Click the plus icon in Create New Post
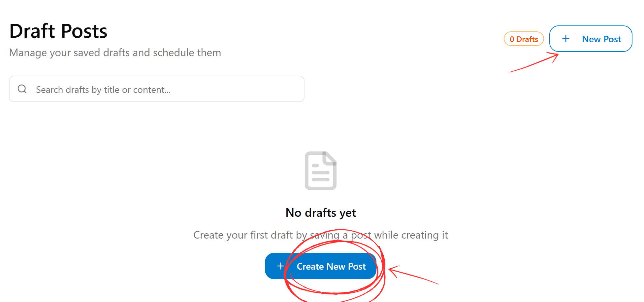 [x=280, y=266]
